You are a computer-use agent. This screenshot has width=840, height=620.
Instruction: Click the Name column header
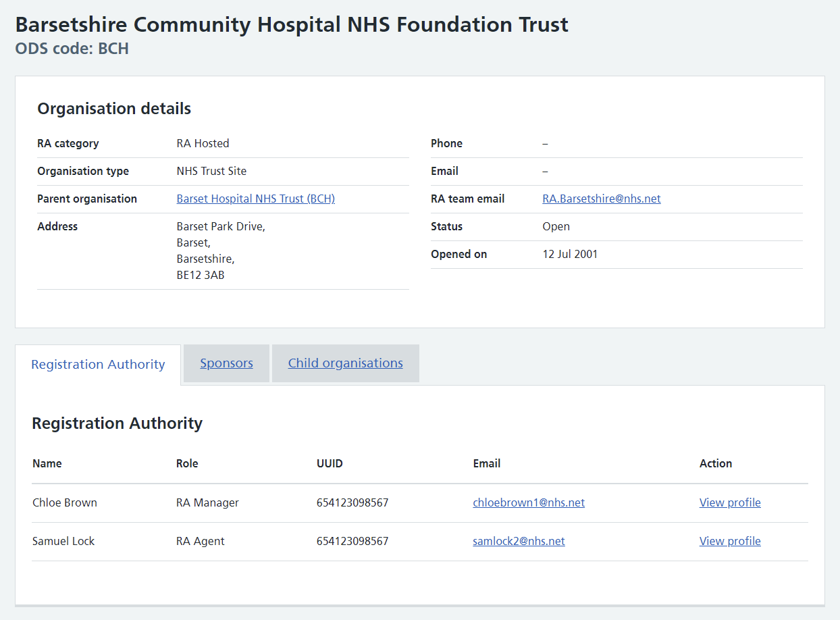47,463
